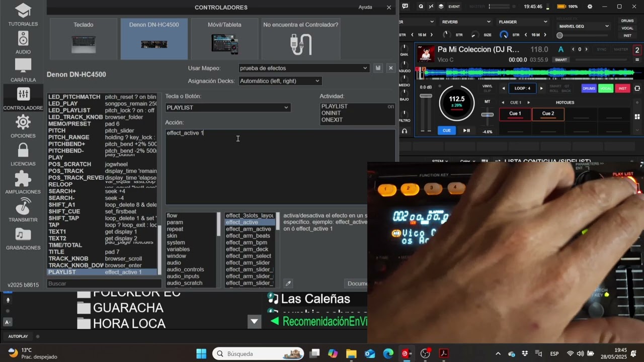Toggle the SMART cue button
Image resolution: width=644 pixels, height=362 pixels.
pos(561,60)
